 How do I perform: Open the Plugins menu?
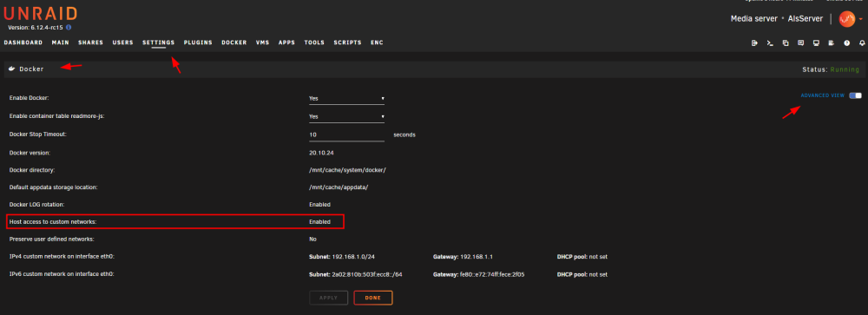click(198, 43)
